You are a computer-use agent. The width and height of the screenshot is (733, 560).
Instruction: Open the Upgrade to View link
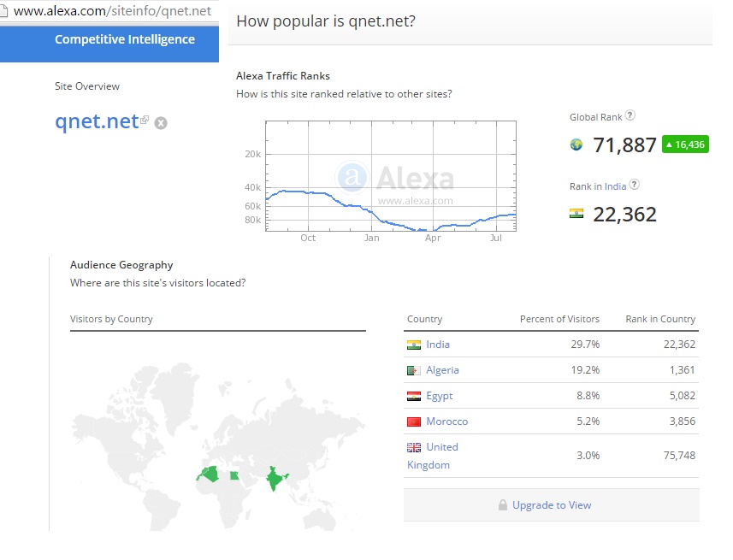pyautogui.click(x=552, y=505)
